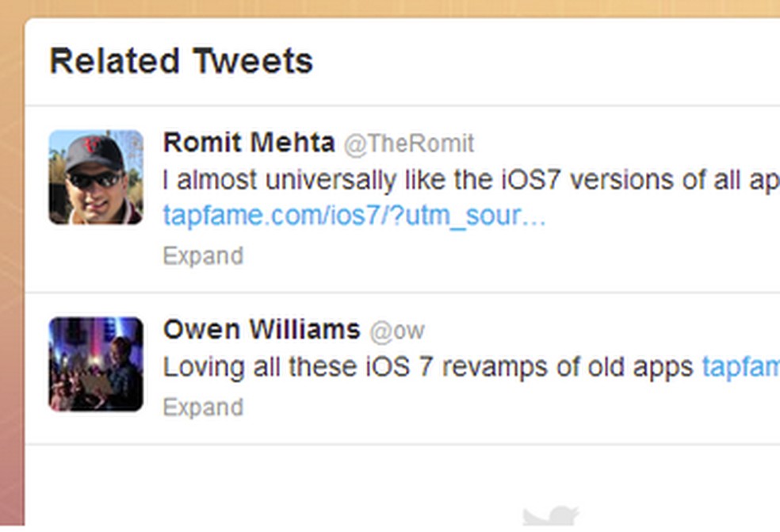Expand Romit Mehta's tweet
Image resolution: width=780 pixels, height=532 pixels.
pyautogui.click(x=203, y=256)
